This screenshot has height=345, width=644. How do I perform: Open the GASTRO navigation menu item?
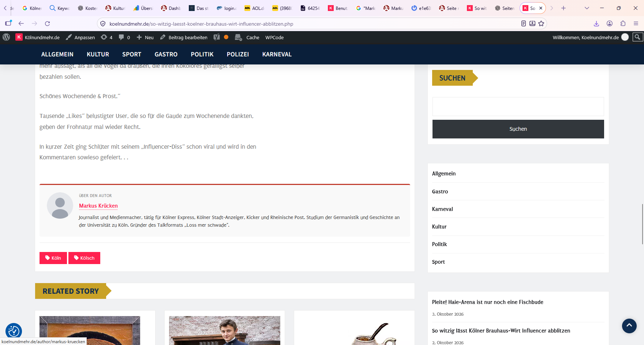coord(166,54)
